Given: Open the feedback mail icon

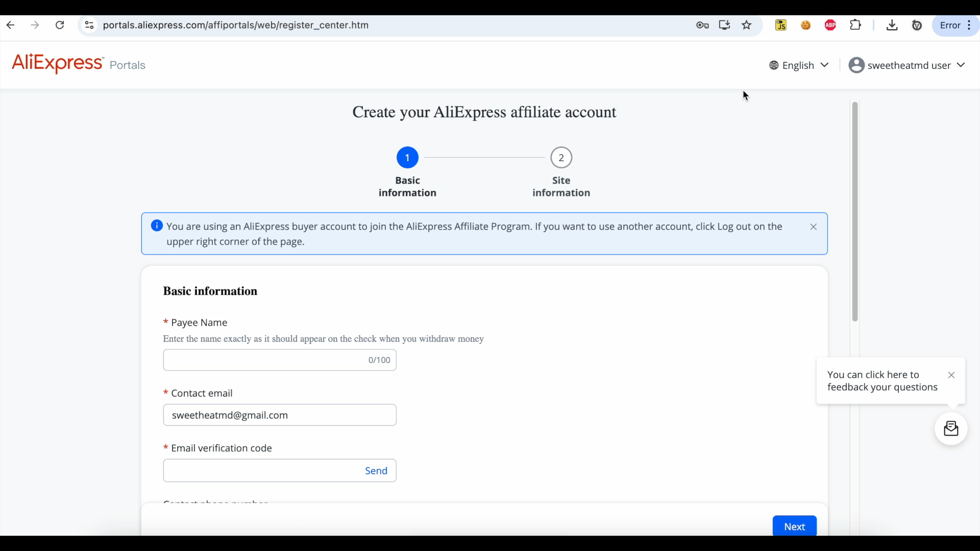Looking at the screenshot, I should point(951,429).
